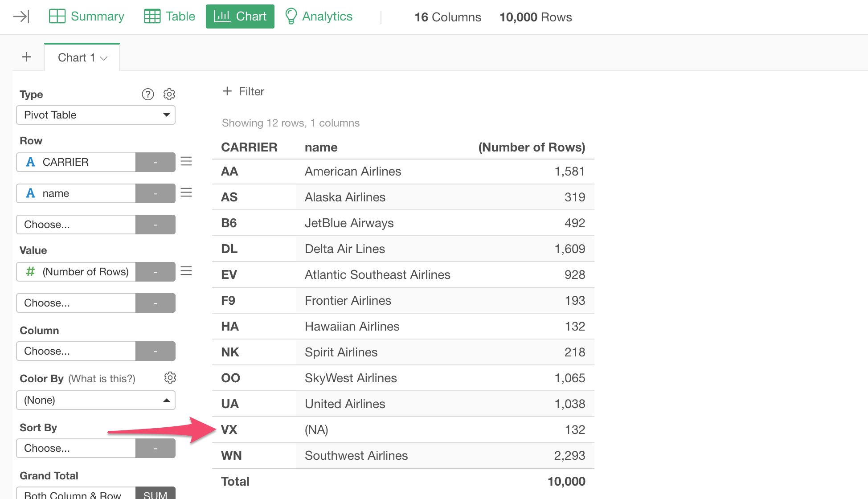Click the 10,000 total value

click(566, 482)
